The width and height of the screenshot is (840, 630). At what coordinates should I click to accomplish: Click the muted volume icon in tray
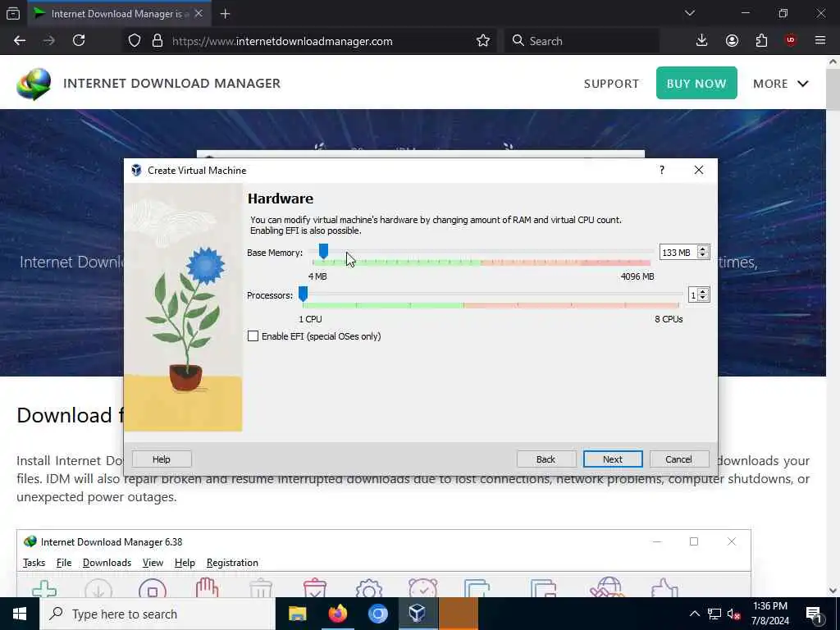click(734, 614)
